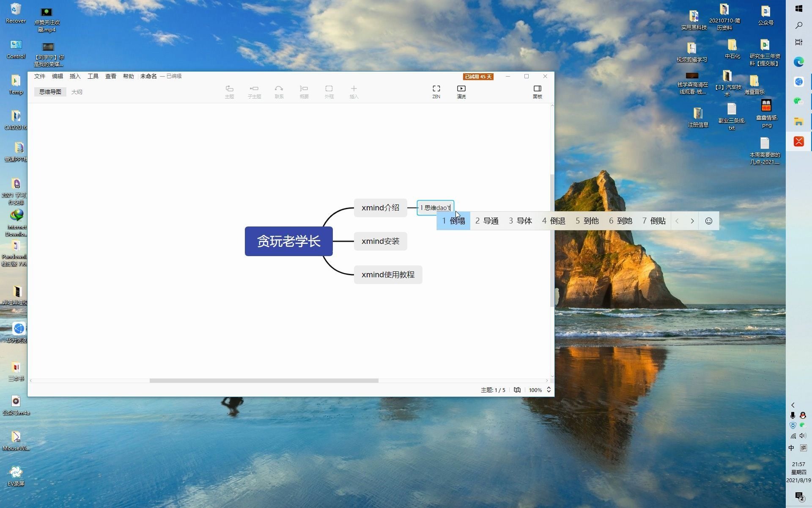Enter ZEN full-screen mode
Viewport: 812px width, 508px height.
click(x=436, y=91)
